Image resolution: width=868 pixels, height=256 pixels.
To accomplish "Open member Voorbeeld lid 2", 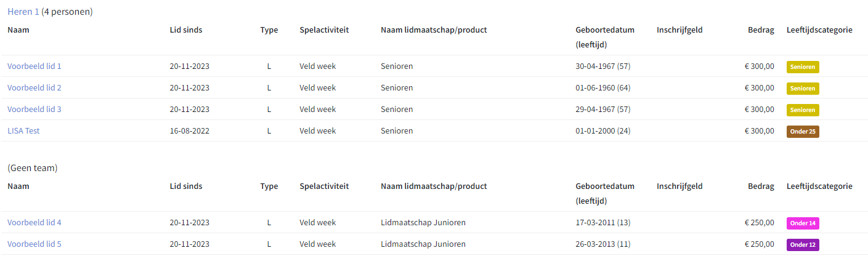I will [34, 88].
